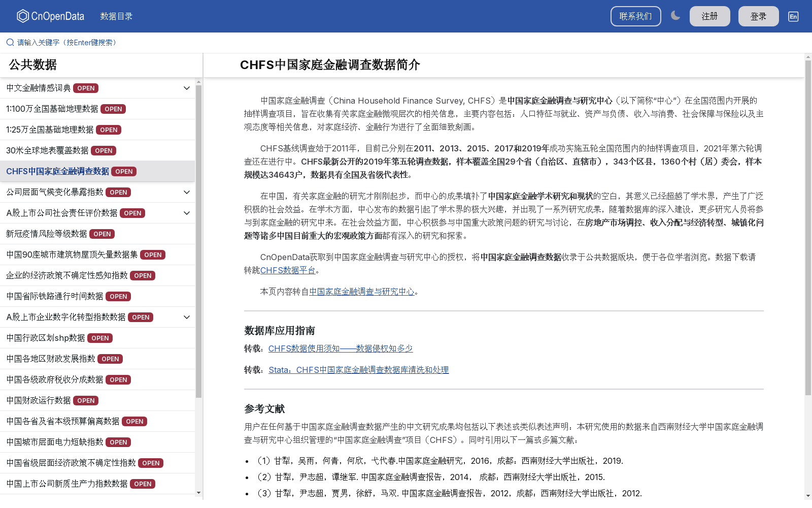Click the 数据库应用指南 heading

click(280, 331)
